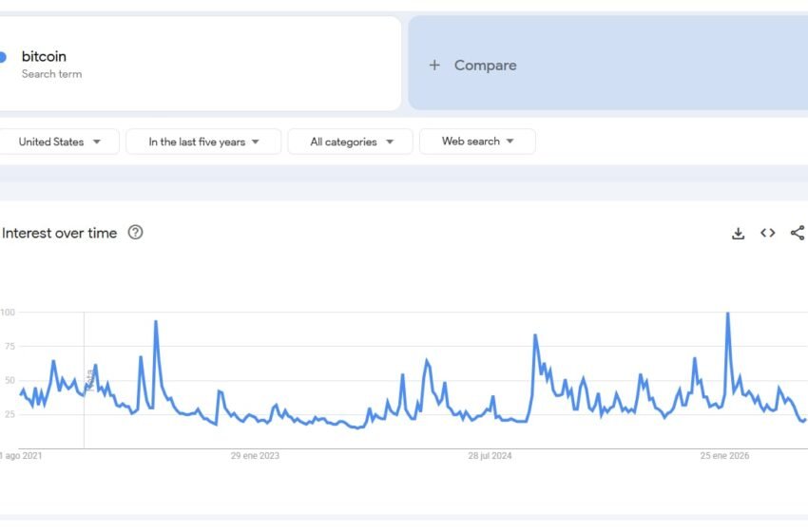Image resolution: width=808 pixels, height=532 pixels.
Task: Click the tallest chart peak at 100
Action: coord(727,313)
